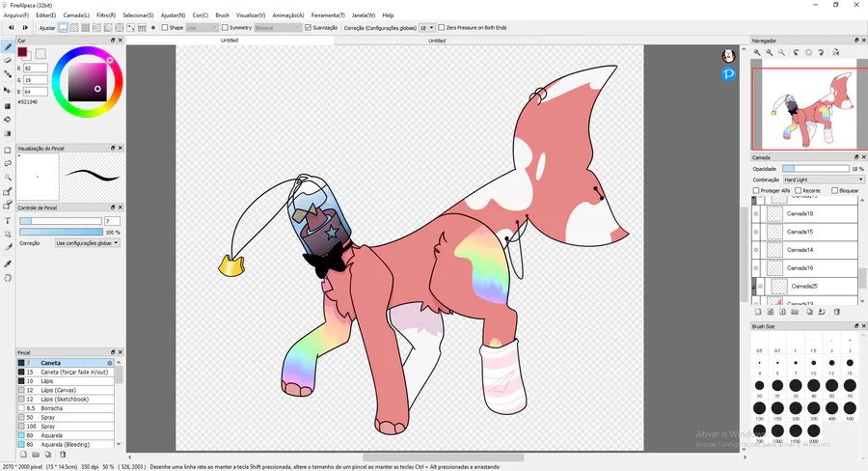
Task: Click the R color value field
Action: 36,69
